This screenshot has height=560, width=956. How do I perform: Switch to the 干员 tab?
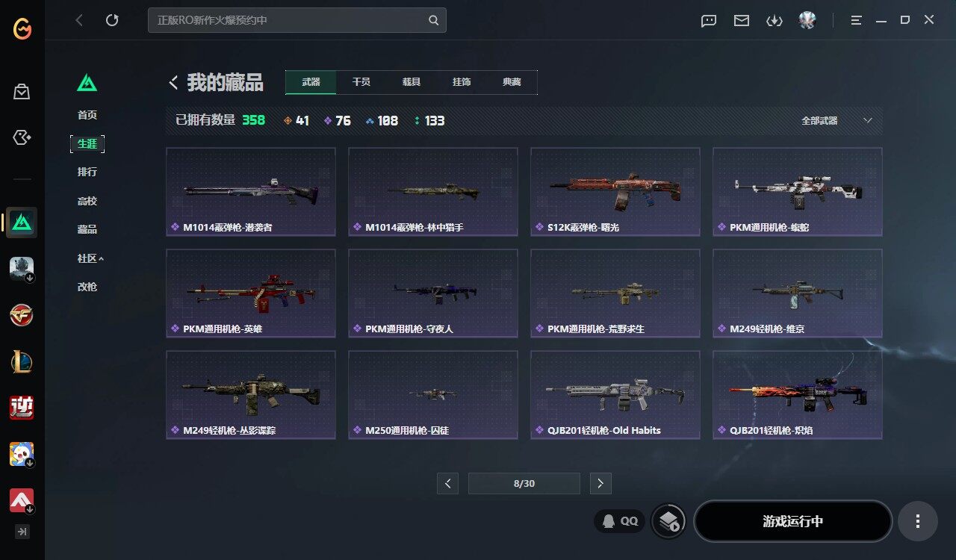[x=361, y=82]
